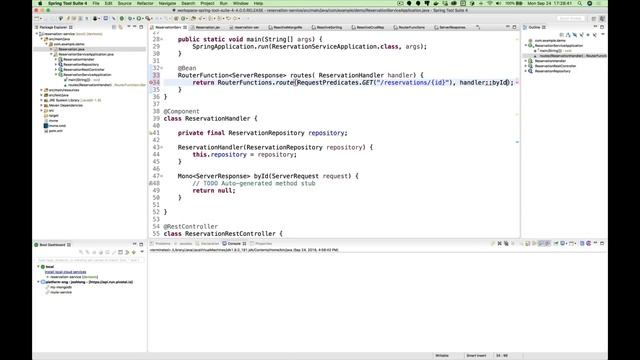Screen dimensions: 640x360
Task: Open the Source menu
Action: 124,3
